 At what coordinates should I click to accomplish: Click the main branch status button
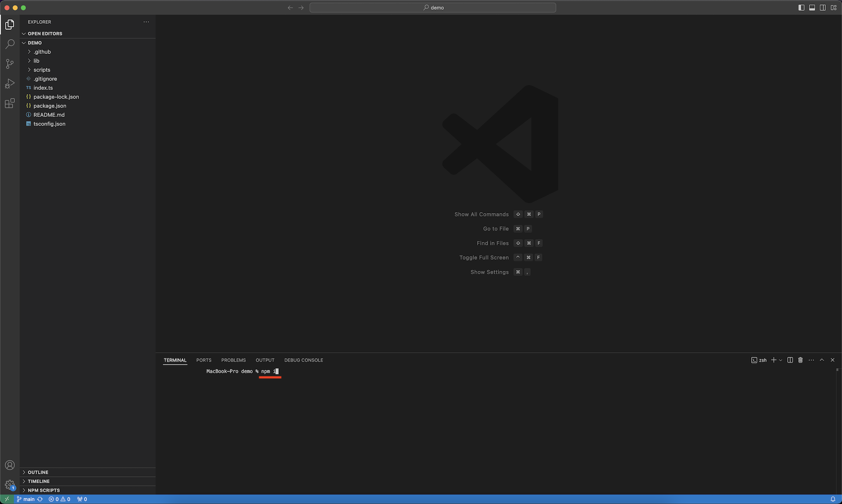[x=25, y=499]
